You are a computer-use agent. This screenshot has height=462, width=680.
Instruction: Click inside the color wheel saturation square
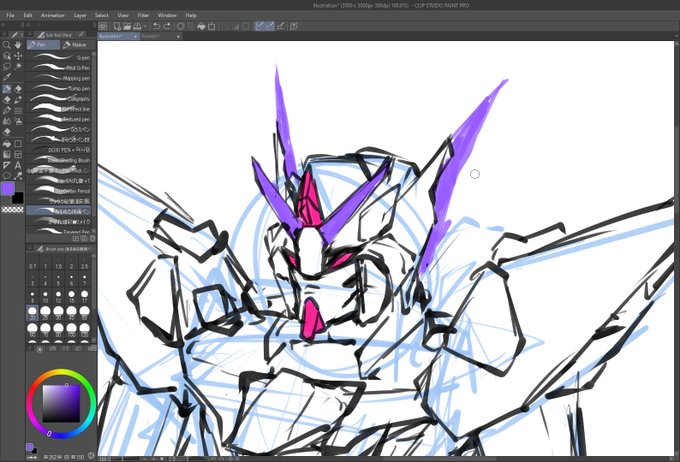[x=61, y=403]
